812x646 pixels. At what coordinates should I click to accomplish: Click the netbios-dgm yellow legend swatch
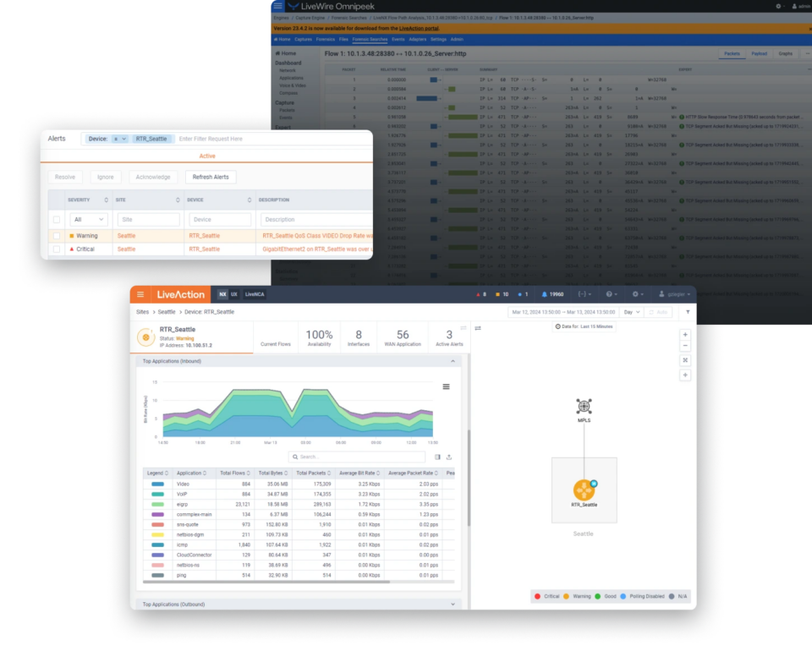[x=157, y=534]
